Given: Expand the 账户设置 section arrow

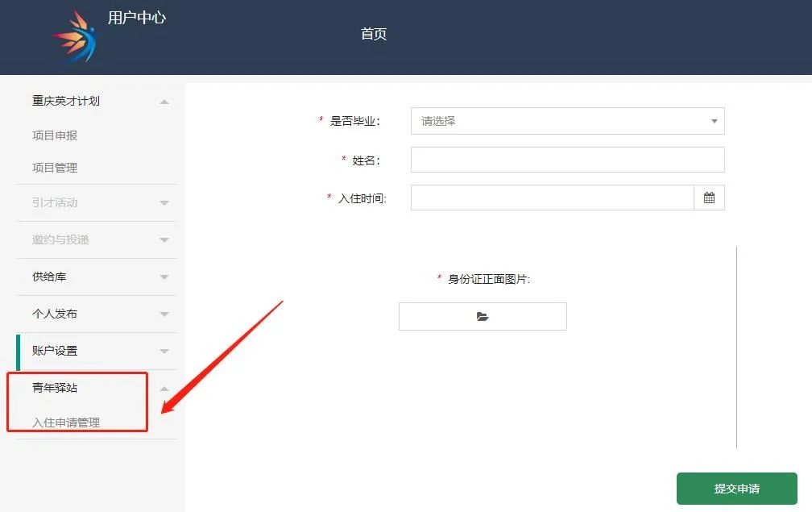Looking at the screenshot, I should tap(164, 352).
